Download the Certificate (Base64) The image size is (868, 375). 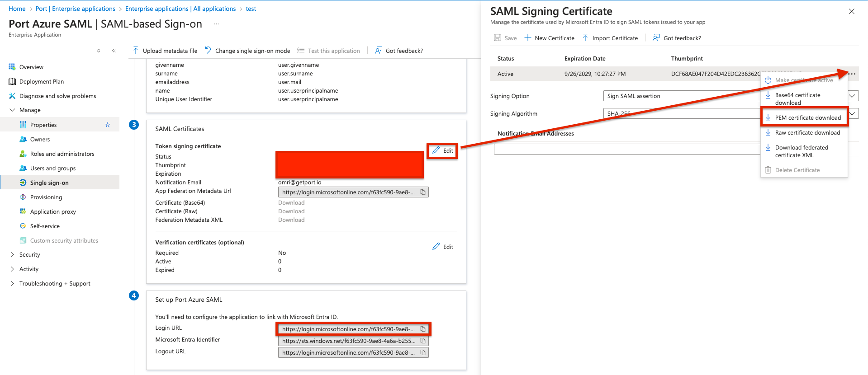pyautogui.click(x=291, y=202)
